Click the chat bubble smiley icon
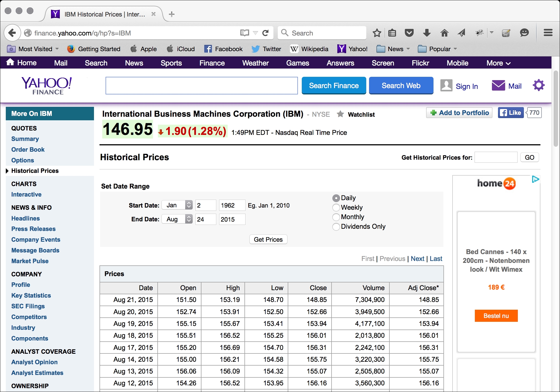This screenshot has width=560, height=392. pyautogui.click(x=524, y=33)
